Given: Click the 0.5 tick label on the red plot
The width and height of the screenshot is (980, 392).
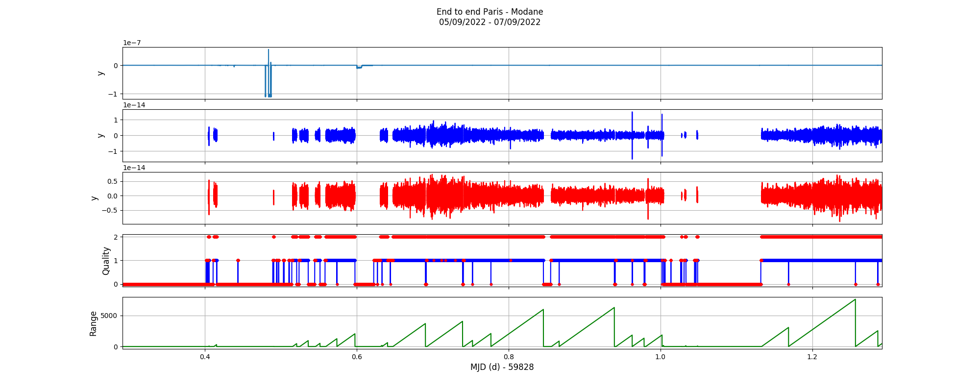Looking at the screenshot, I should [x=112, y=181].
